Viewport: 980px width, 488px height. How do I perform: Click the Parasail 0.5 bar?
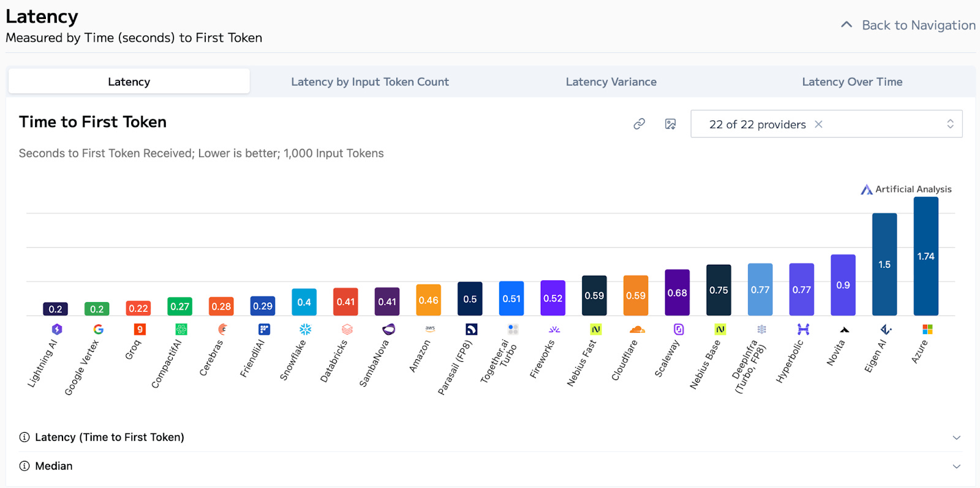coord(470,299)
